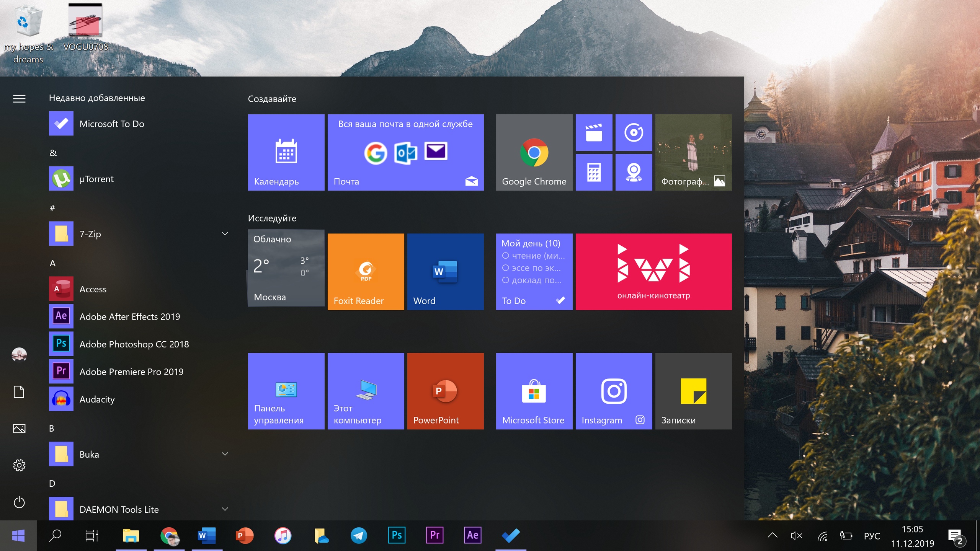Launch Foxit Reader tile

(x=366, y=272)
